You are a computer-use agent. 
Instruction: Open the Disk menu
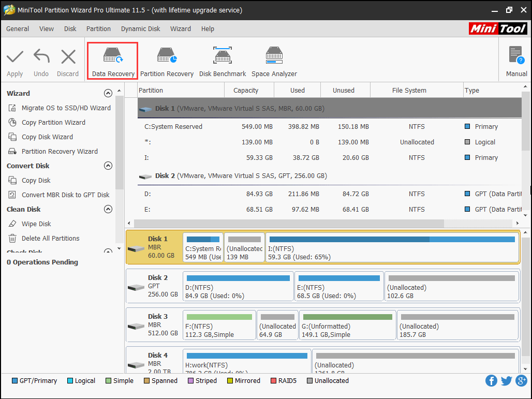70,29
